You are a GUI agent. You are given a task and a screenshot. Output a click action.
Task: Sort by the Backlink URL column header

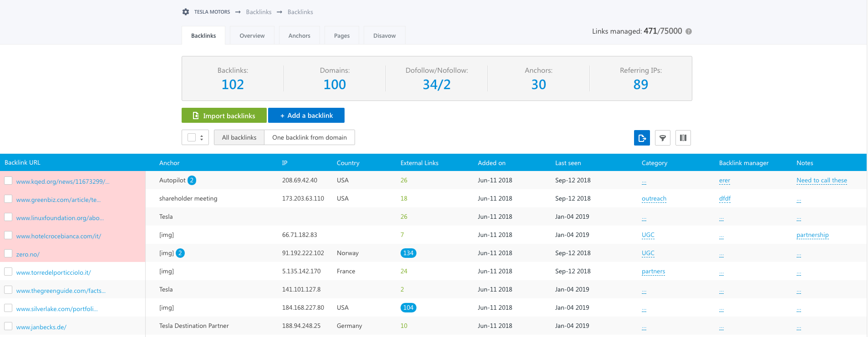[22, 162]
